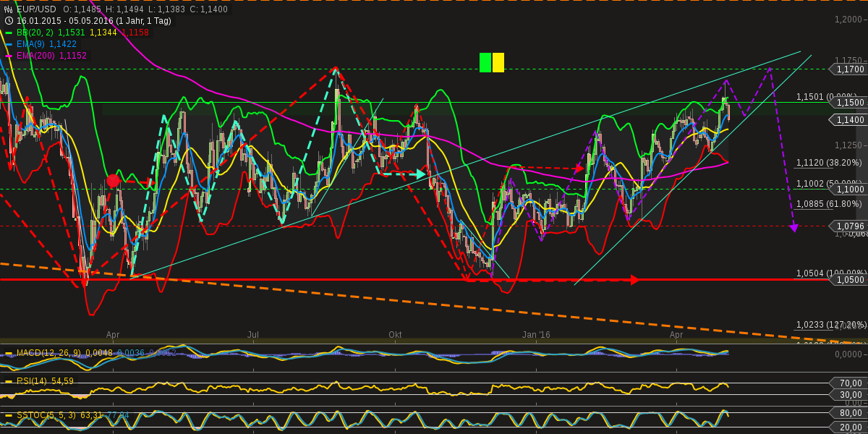Click the RSI(14) panel icon
Image resolution: width=868 pixels, height=434 pixels.
8,380
